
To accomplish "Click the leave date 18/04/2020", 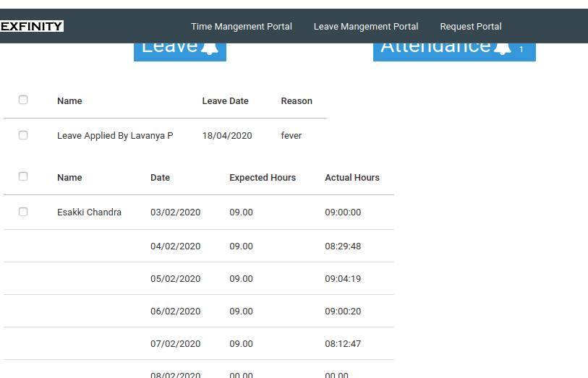I will [x=227, y=136].
